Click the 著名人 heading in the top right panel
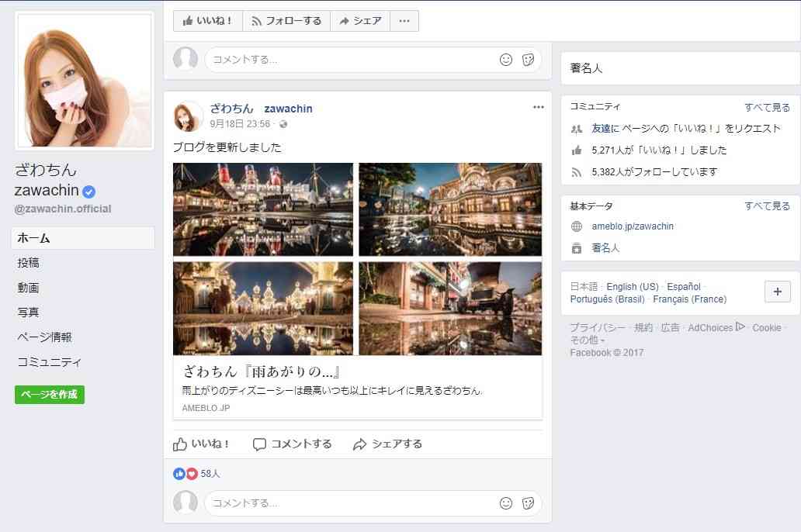 586,68
